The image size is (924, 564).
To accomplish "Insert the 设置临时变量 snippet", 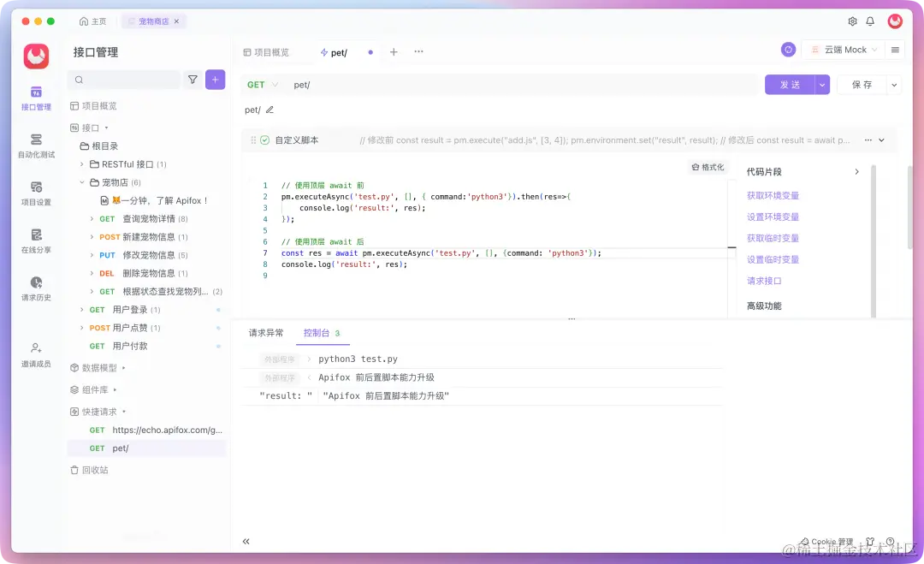I will pyautogui.click(x=773, y=260).
